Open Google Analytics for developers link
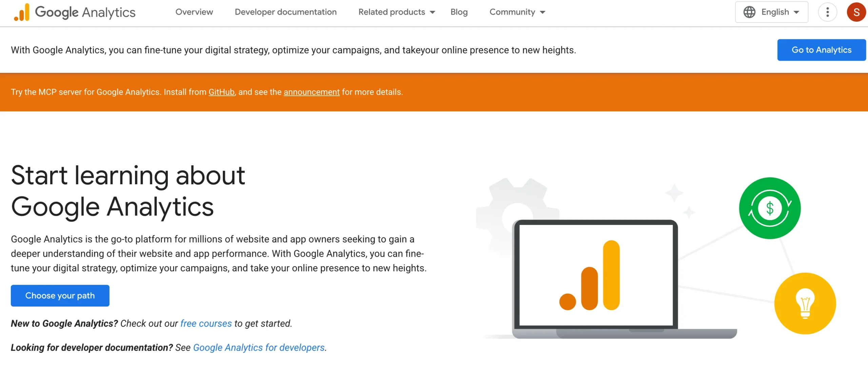The height and width of the screenshot is (374, 868). [x=259, y=348]
